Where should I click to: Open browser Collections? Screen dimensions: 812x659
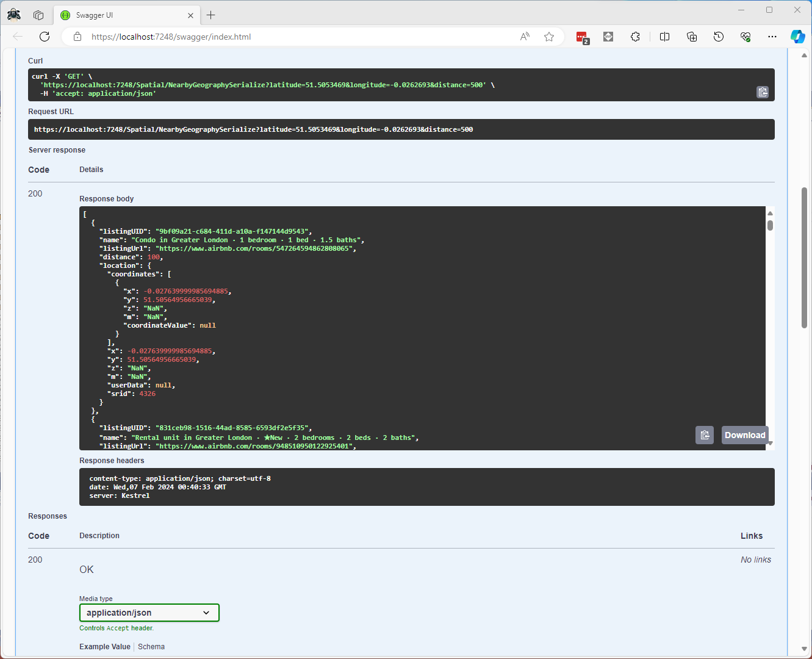pos(692,37)
